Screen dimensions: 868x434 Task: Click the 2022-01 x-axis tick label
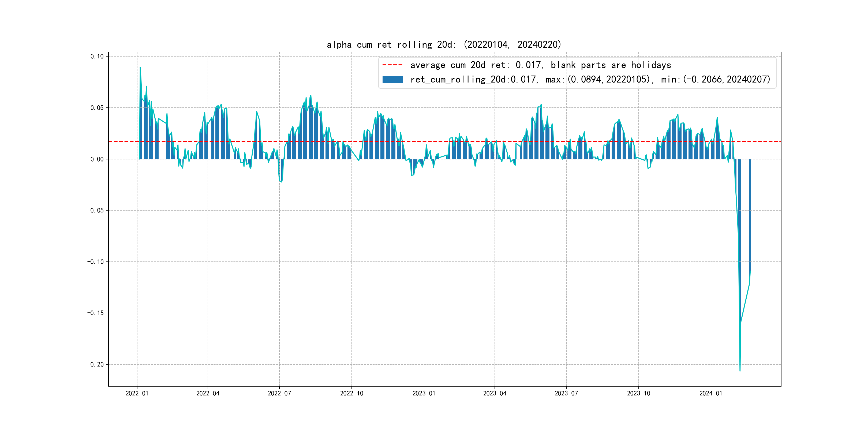click(137, 393)
